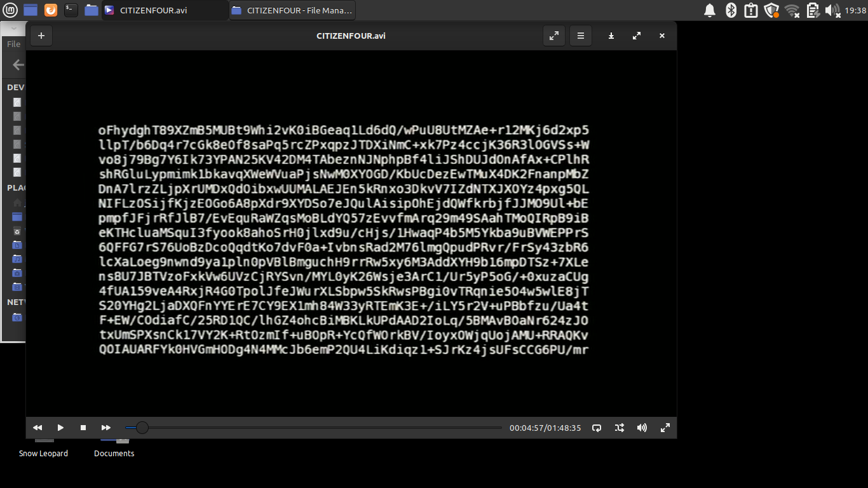Toggle the repeat playback button

(x=596, y=428)
